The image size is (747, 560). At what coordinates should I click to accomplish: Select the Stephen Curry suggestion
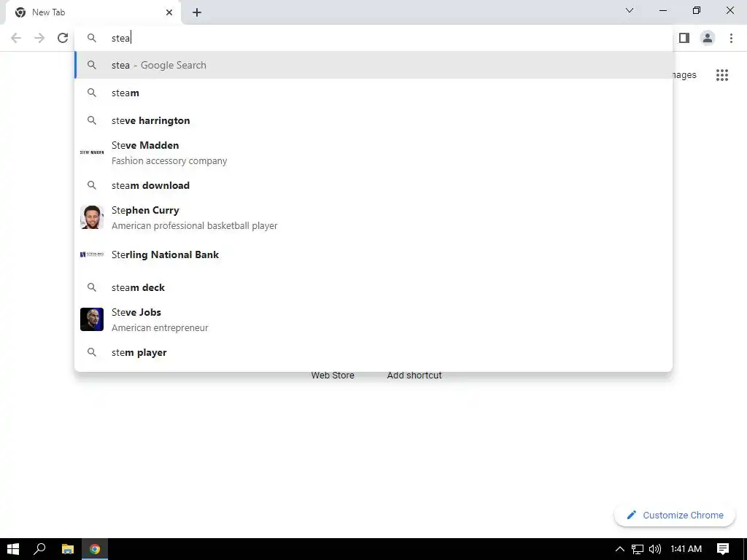point(373,217)
